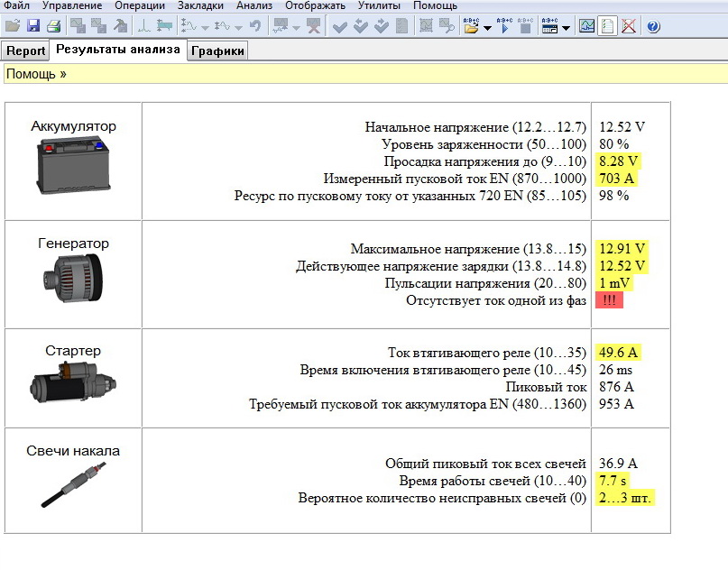The height and width of the screenshot is (570, 728).
Task: Click the Помощь » help link
Action: click(36, 73)
